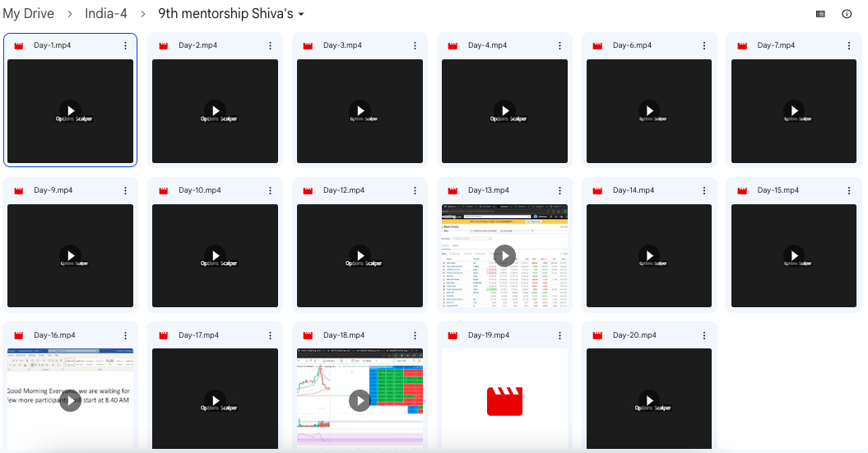Open more options for Day-16.mp4

pyautogui.click(x=126, y=336)
